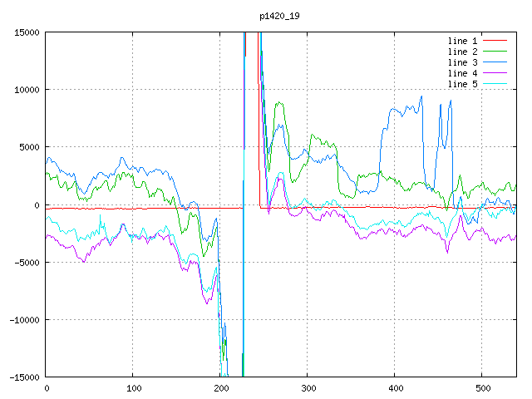Click the x-axis label 500
Viewport: 532px width, 399px height.
483,388
